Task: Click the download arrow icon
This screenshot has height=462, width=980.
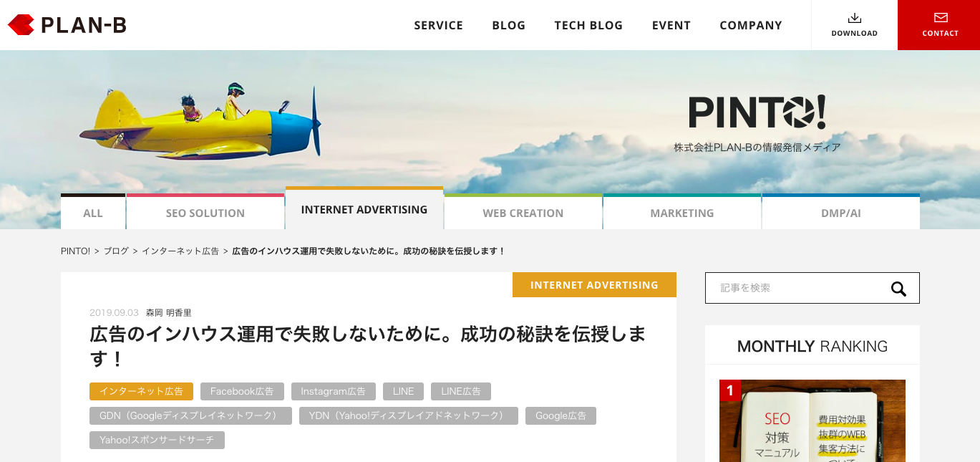Action: click(854, 18)
